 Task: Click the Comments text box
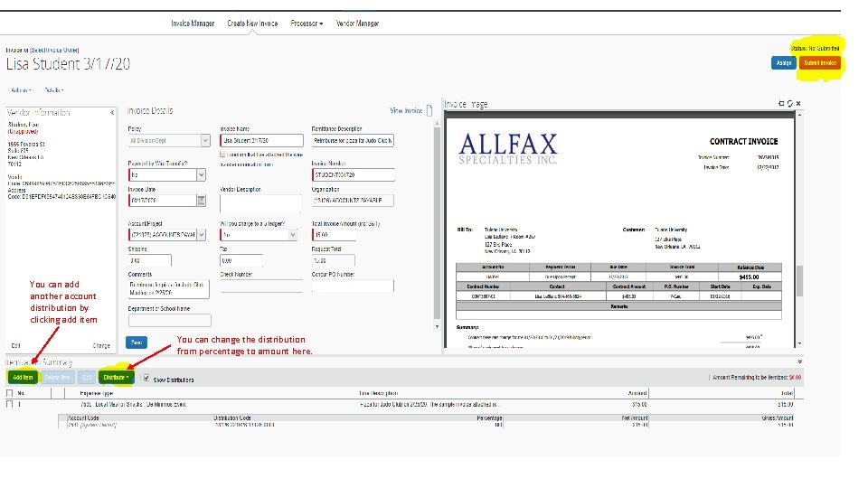click(169, 289)
